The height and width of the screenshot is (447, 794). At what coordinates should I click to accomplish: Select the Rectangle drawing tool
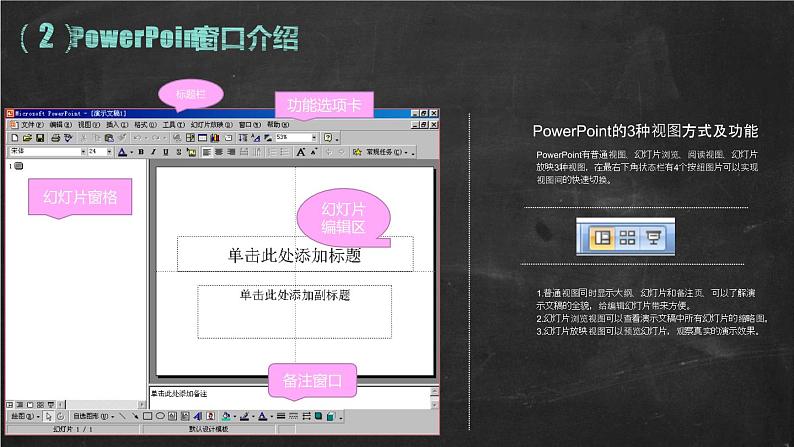click(147, 416)
